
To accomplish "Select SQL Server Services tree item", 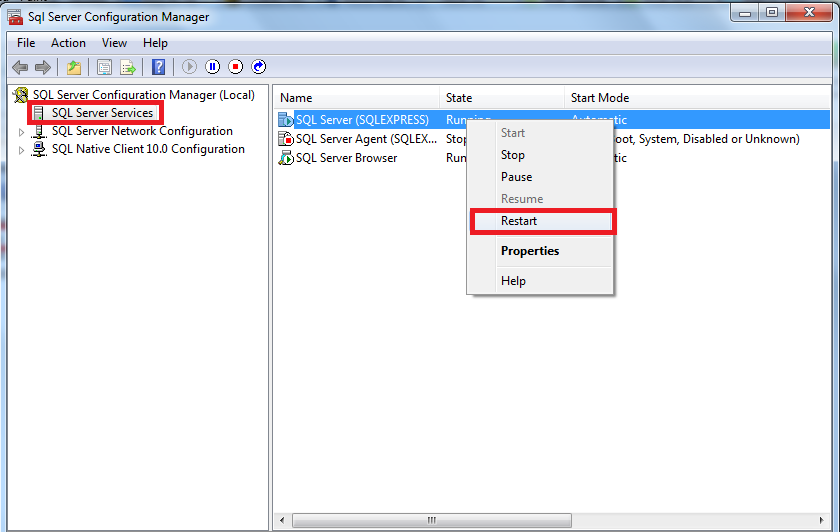I will click(102, 113).
